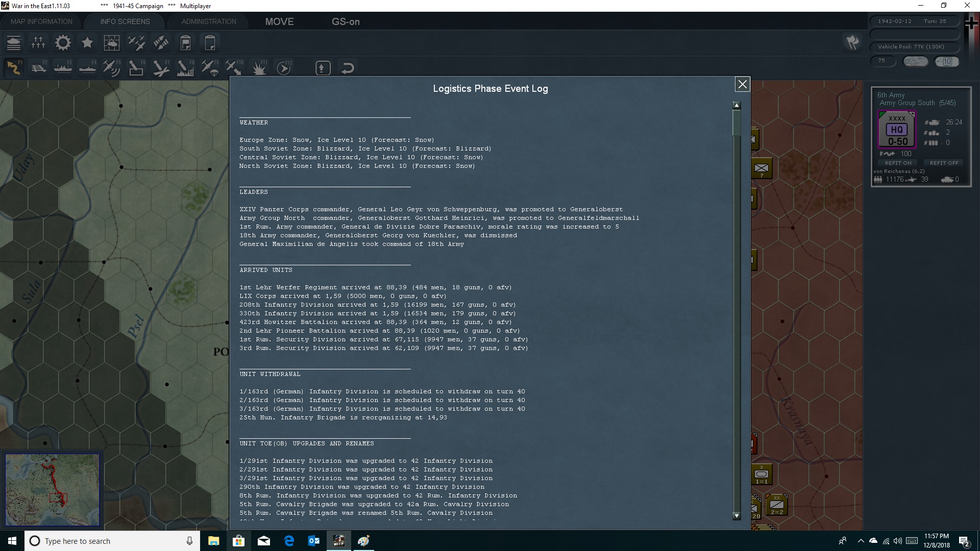Viewport: 980px width, 551px height.
Task: Open the air doctrine planes icon
Action: tap(136, 43)
